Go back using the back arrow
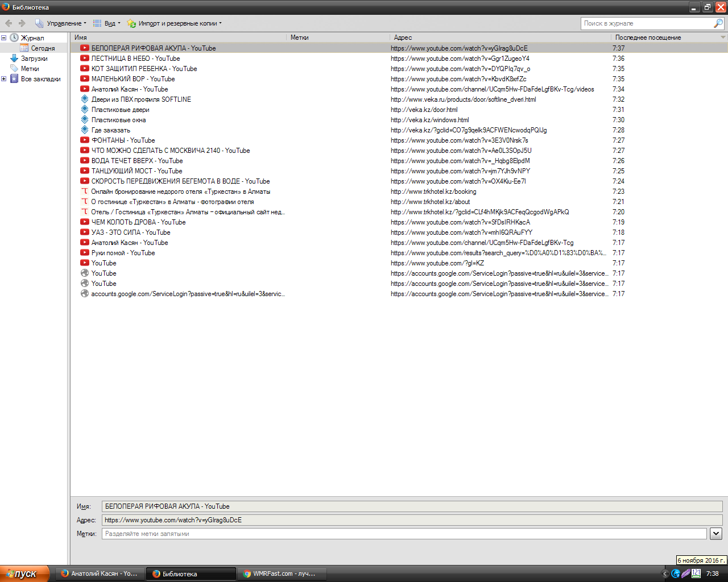The height and width of the screenshot is (582, 728). click(x=9, y=23)
